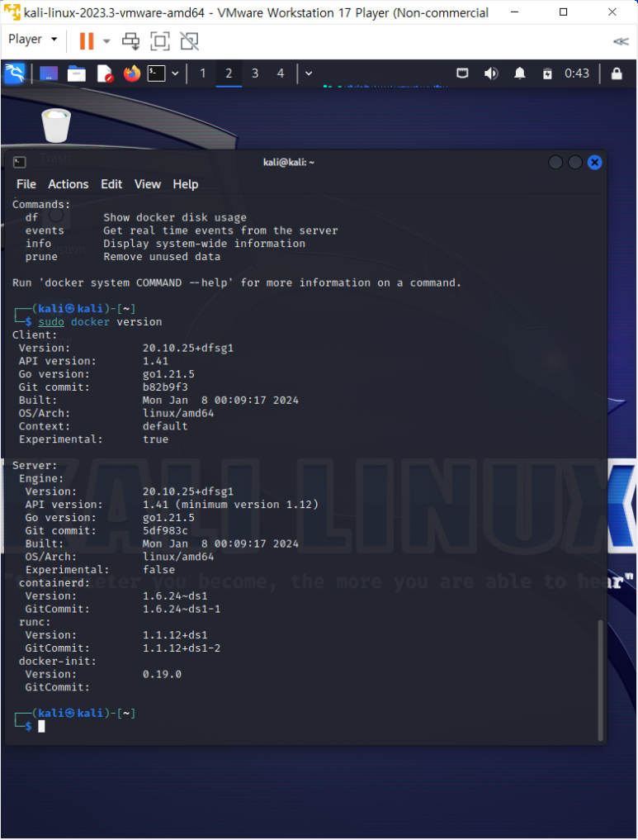Click the docker-init version '0.19.0'
Image resolution: width=638 pixels, height=840 pixels.
162,675
